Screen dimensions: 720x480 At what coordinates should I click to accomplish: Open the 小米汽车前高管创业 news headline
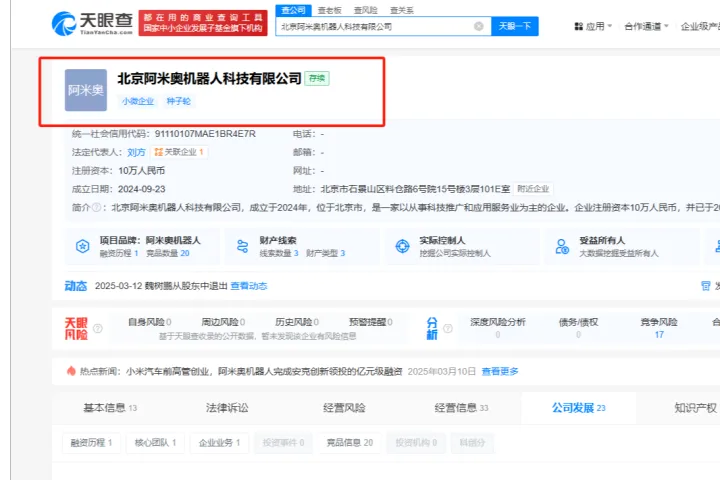pyautogui.click(x=264, y=371)
